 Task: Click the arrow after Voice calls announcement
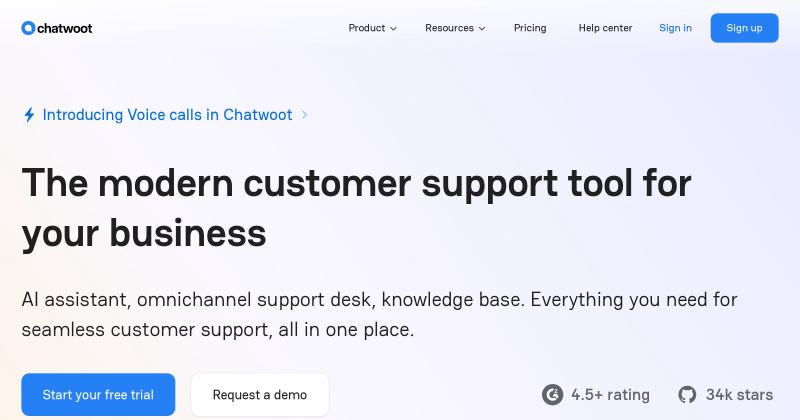point(305,115)
